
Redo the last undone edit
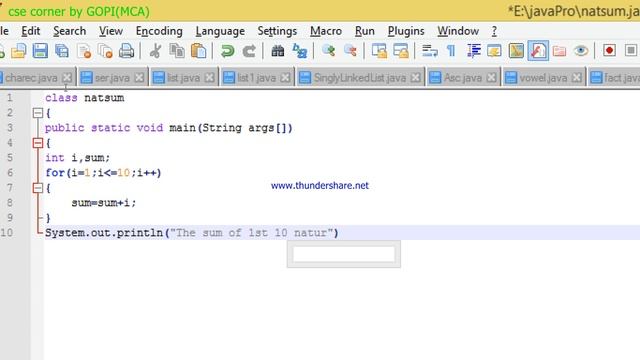tap(249, 51)
